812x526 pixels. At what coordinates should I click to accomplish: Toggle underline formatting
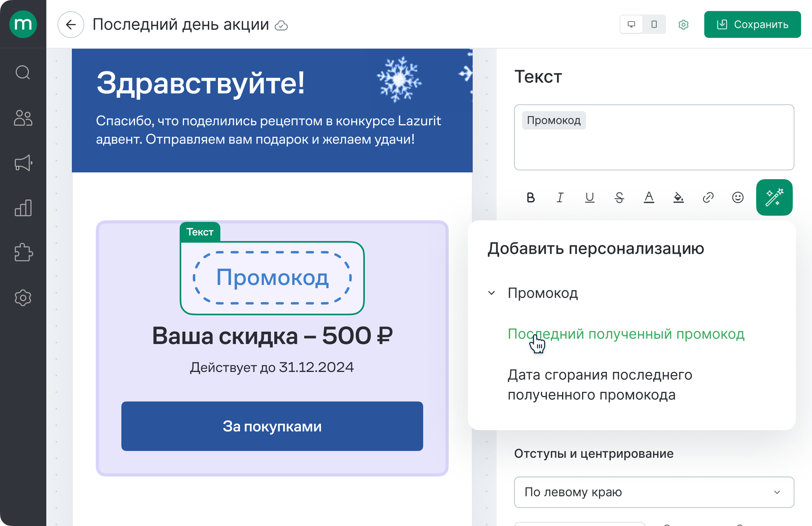pyautogui.click(x=590, y=198)
